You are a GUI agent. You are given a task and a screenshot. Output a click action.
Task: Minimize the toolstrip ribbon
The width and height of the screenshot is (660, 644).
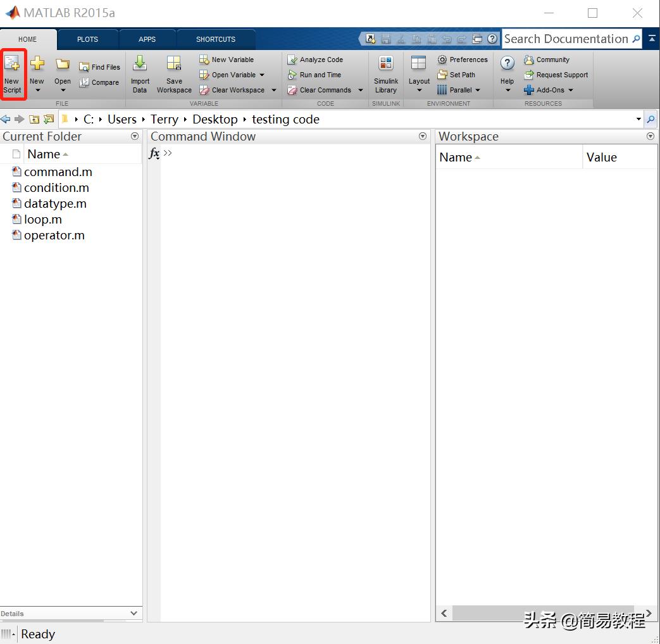pos(652,39)
